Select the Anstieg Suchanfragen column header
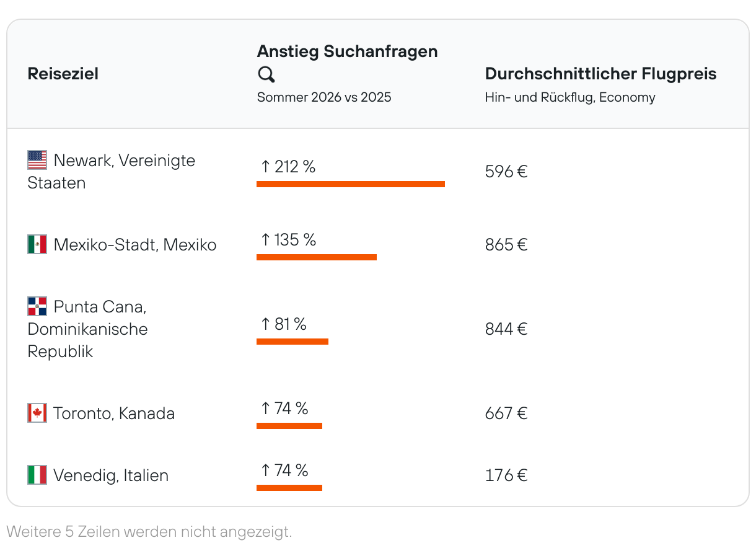 (347, 51)
